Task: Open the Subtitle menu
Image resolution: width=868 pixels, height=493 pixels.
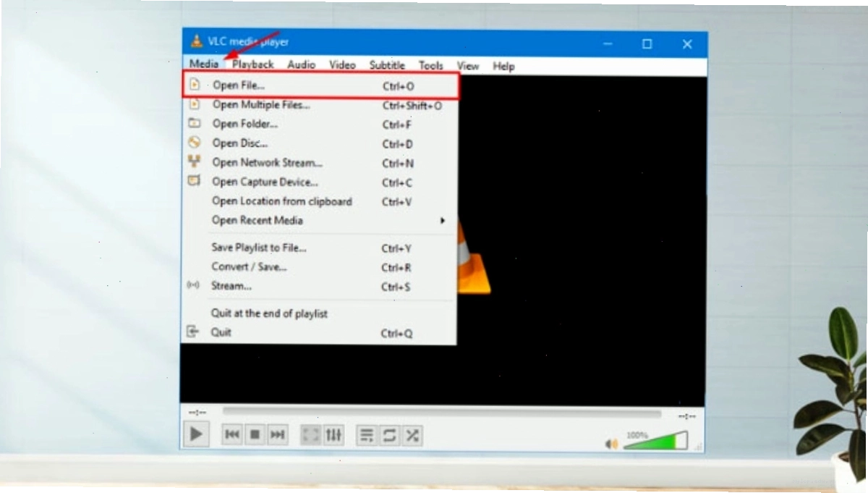Action: click(x=387, y=65)
